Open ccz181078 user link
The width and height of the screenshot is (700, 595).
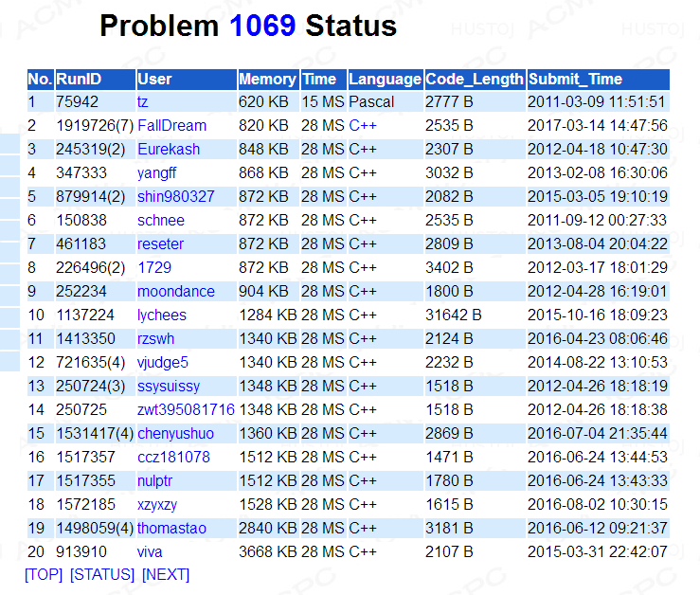point(173,457)
